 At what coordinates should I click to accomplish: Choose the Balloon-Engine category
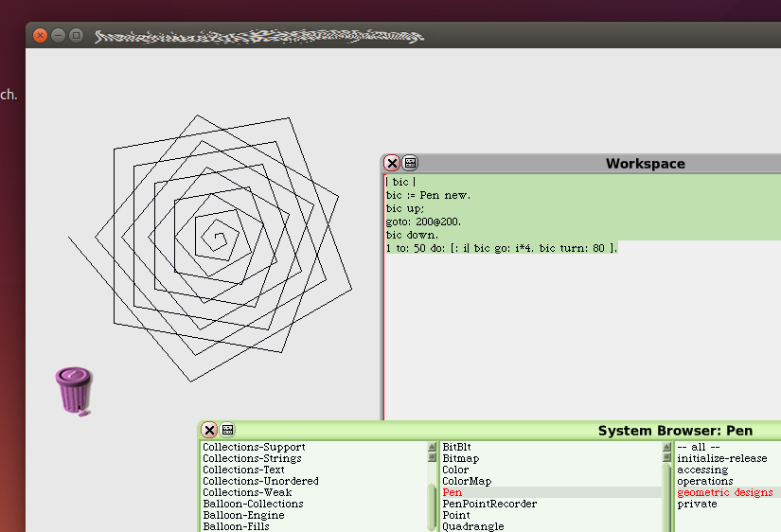pos(246,515)
